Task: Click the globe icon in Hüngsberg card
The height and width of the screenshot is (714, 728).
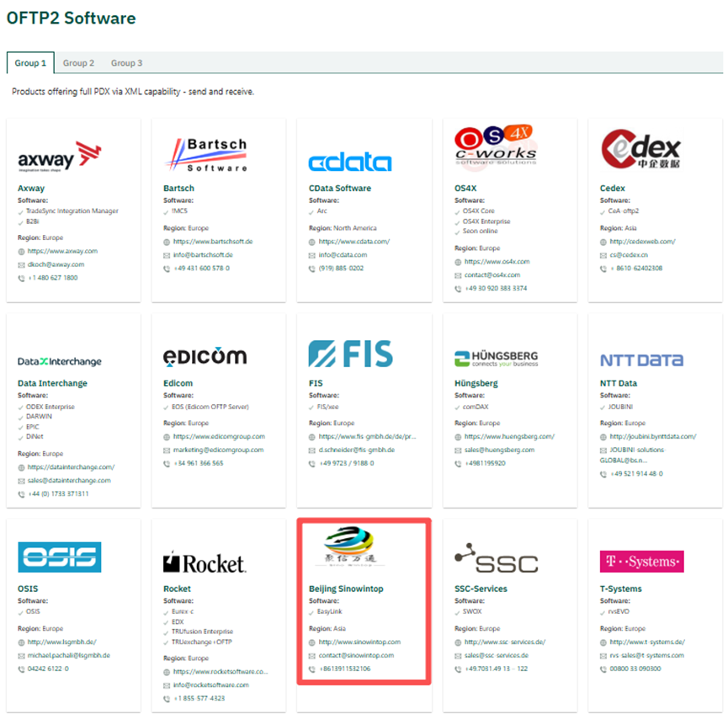Action: point(458,437)
